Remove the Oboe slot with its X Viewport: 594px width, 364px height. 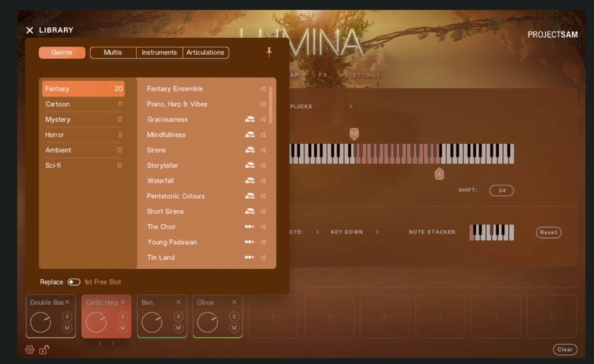(x=234, y=302)
